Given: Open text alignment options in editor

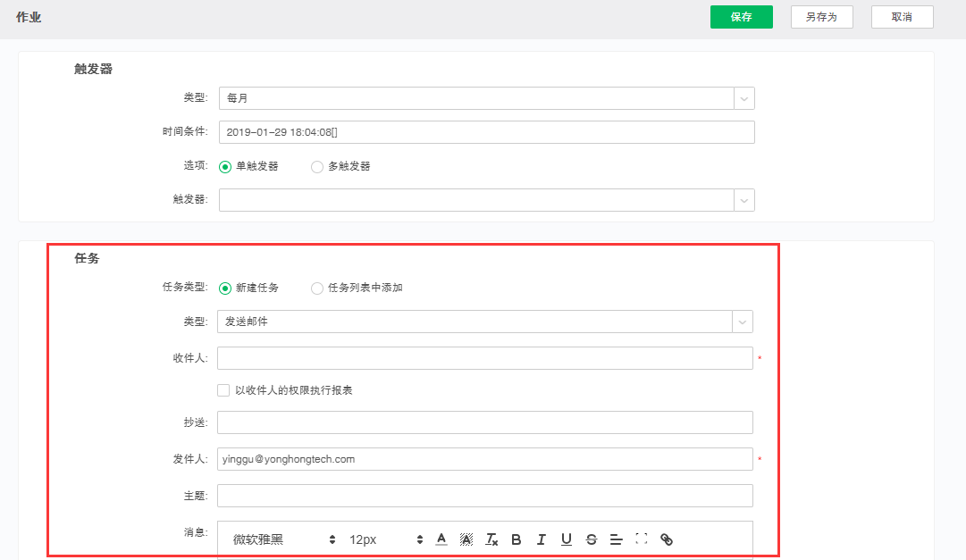Looking at the screenshot, I should (616, 539).
